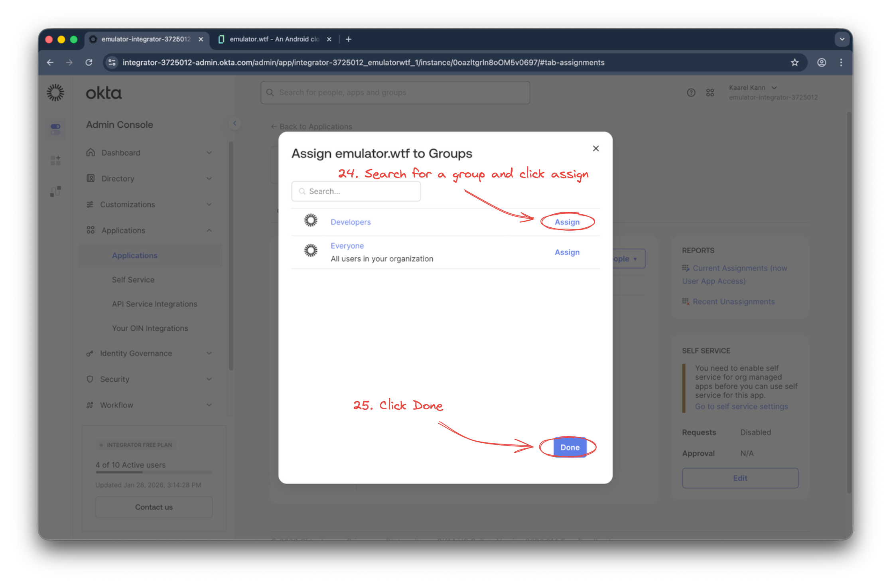Image resolution: width=891 pixels, height=588 pixels.
Task: Click the group search field in dialog
Action: 356,191
